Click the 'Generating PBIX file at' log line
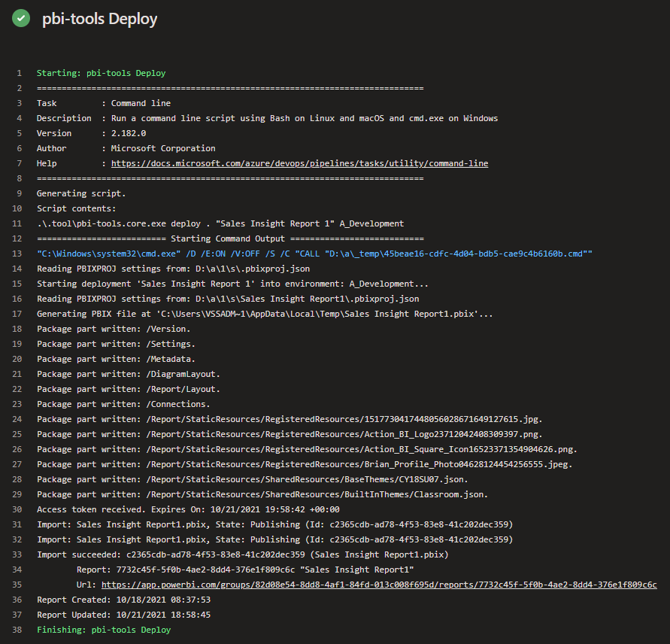 [265, 314]
